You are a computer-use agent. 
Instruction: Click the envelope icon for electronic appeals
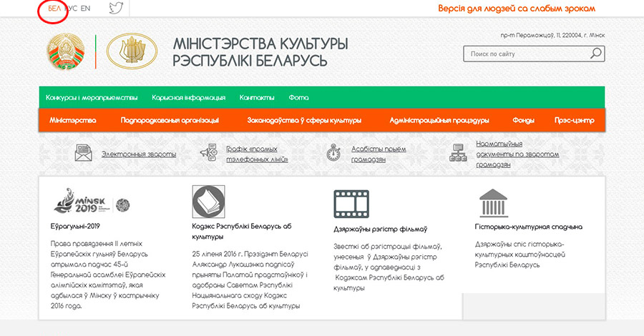click(x=84, y=153)
